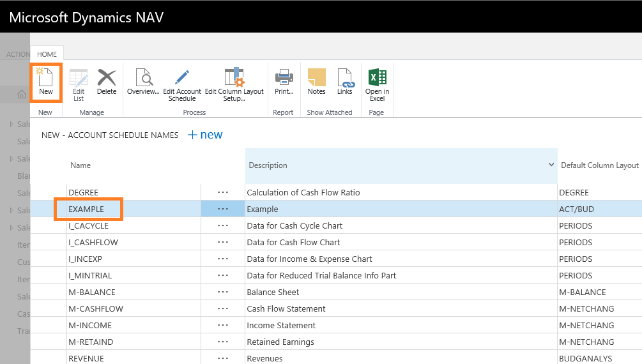The width and height of the screenshot is (642, 364).
Task: Select the I_CASHFLOW name cell
Action: [134, 243]
